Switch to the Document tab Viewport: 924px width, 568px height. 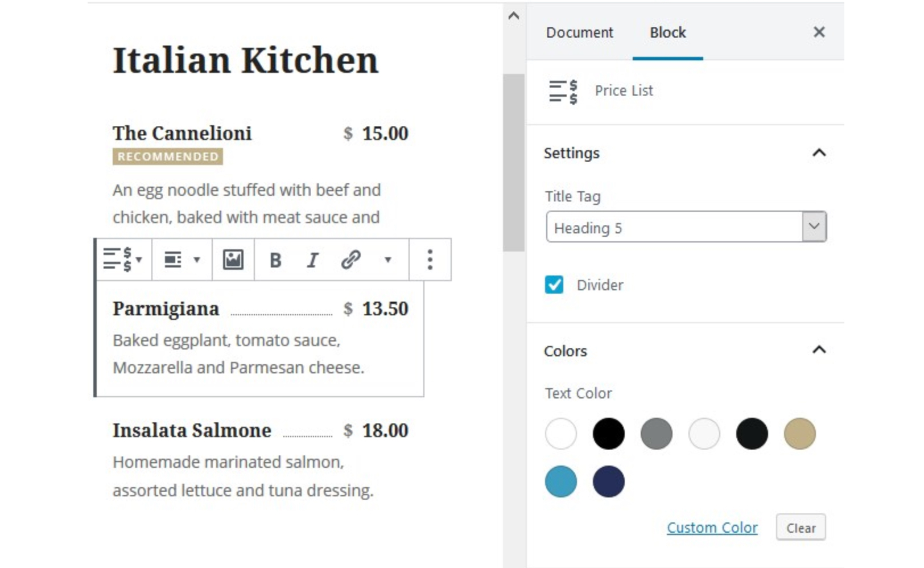click(x=580, y=32)
